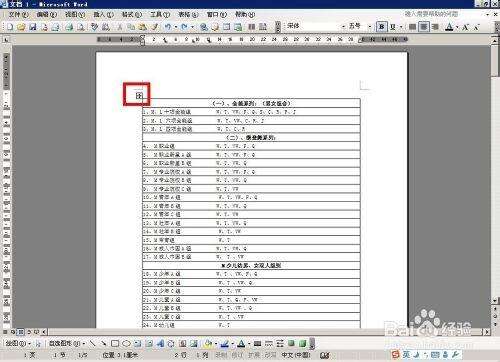Select the Rectangle shape tool
The width and height of the screenshot is (500, 362).
click(x=115, y=343)
